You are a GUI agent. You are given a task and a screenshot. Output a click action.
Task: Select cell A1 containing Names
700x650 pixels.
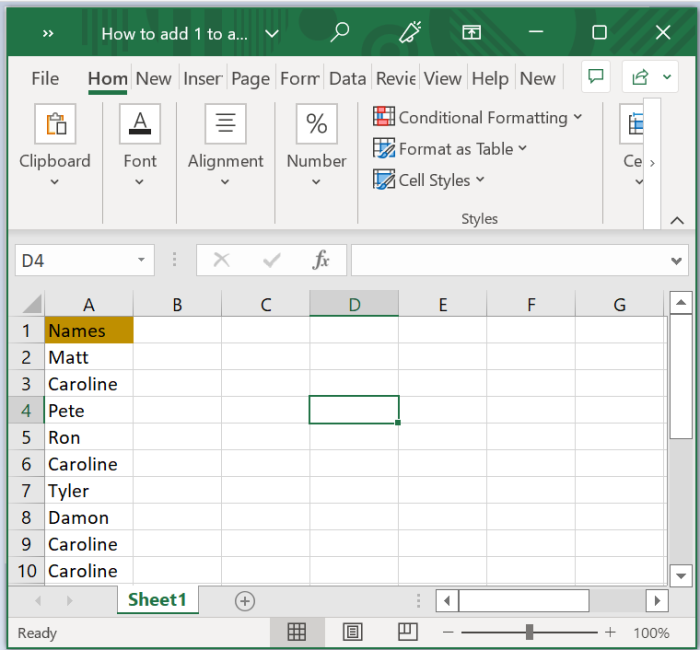[x=89, y=330]
